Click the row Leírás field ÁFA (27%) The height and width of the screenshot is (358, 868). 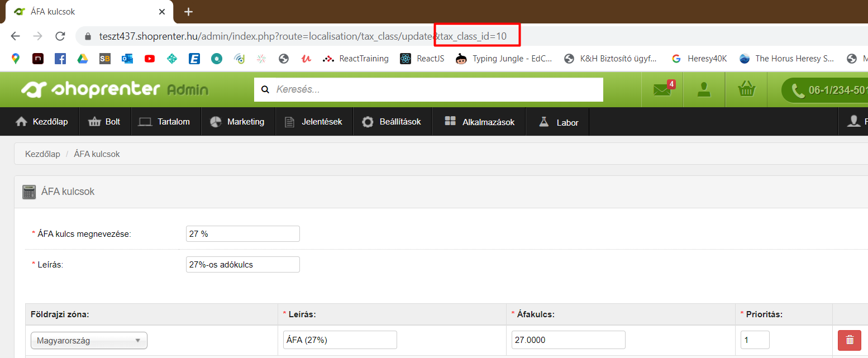(x=340, y=340)
